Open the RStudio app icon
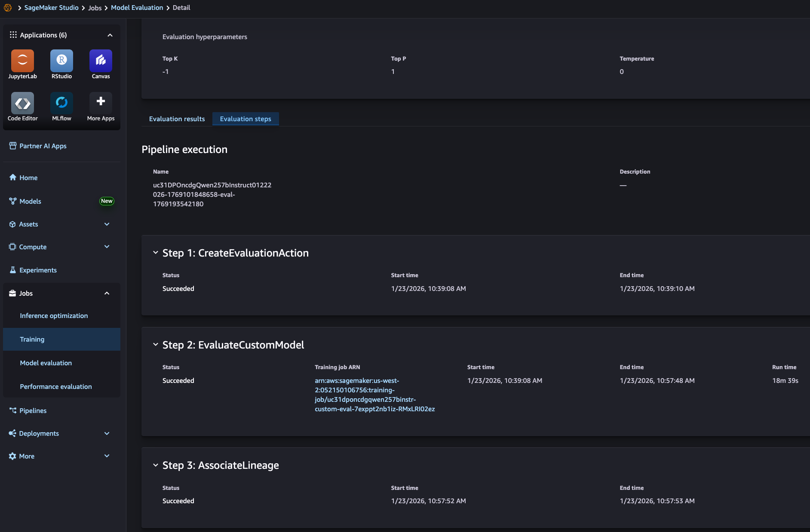810x532 pixels. (x=61, y=61)
